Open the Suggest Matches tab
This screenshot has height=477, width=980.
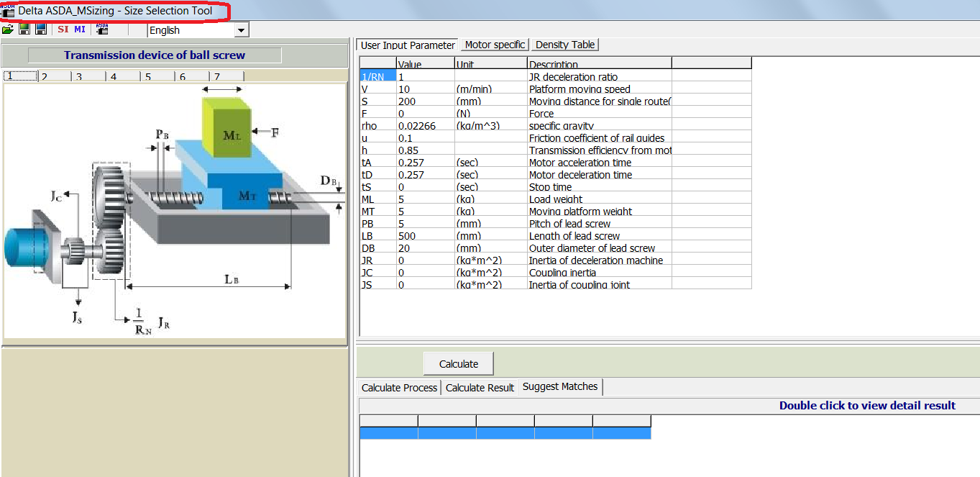click(560, 386)
